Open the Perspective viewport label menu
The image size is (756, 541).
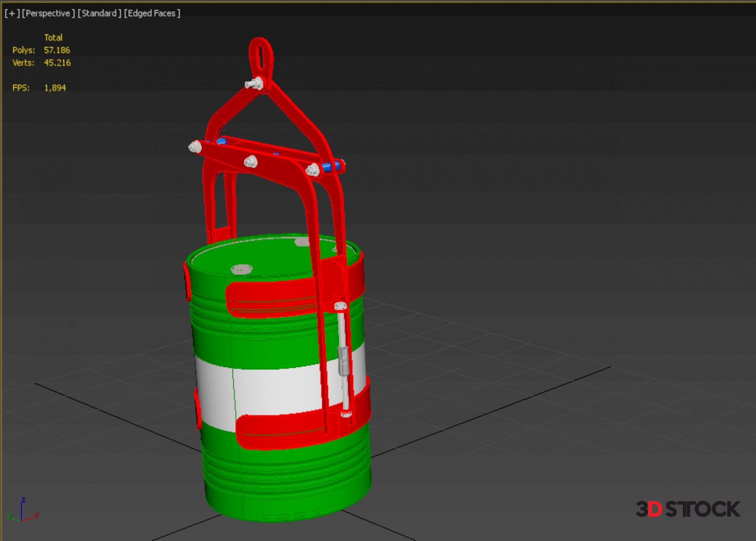pyautogui.click(x=48, y=13)
